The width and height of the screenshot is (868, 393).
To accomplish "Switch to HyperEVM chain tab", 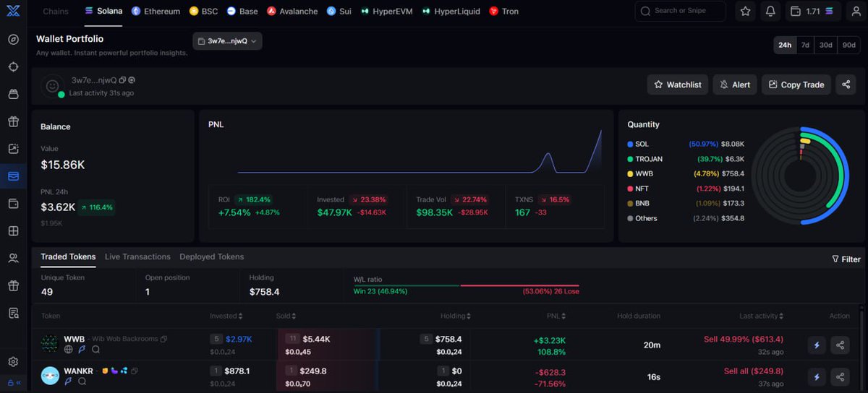I will click(x=387, y=12).
